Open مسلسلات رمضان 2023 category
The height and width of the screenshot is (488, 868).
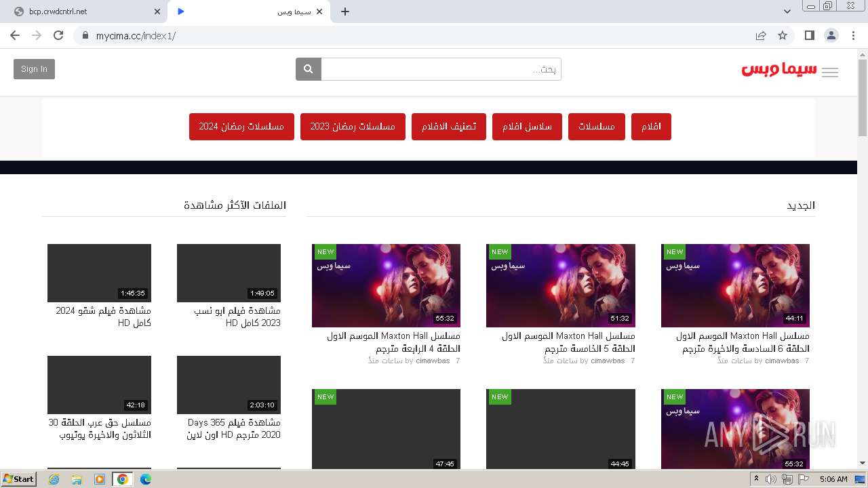click(x=353, y=127)
